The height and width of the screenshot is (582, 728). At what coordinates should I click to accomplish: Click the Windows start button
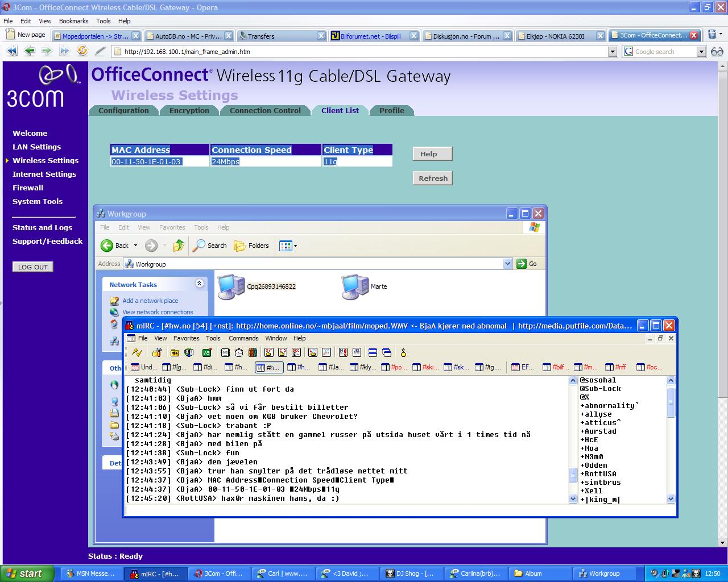coord(27,573)
